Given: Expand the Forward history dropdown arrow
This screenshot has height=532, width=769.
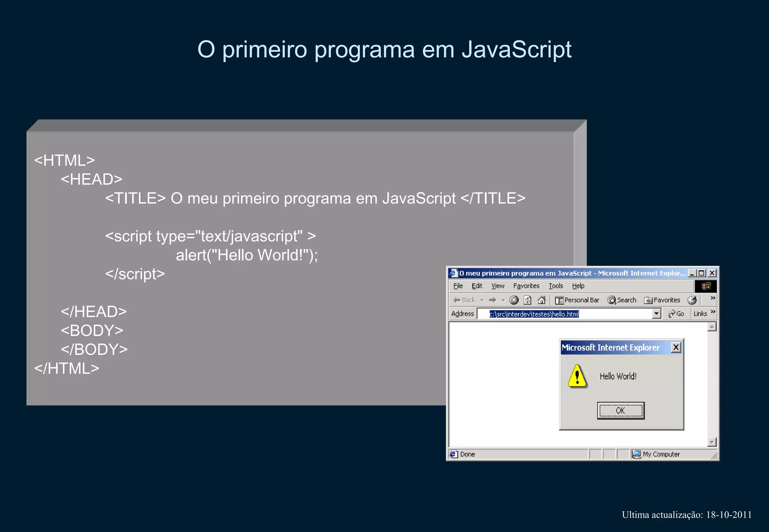Looking at the screenshot, I should pyautogui.click(x=503, y=300).
